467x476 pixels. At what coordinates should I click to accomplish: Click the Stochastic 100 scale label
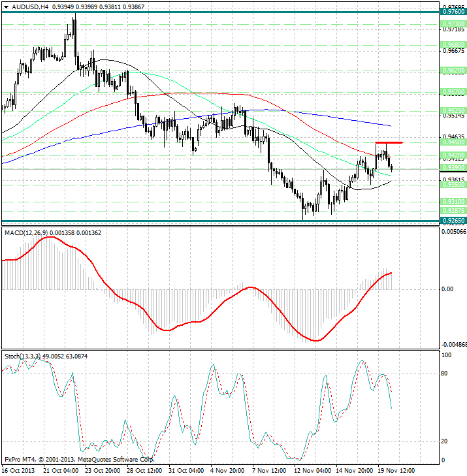(x=446, y=355)
